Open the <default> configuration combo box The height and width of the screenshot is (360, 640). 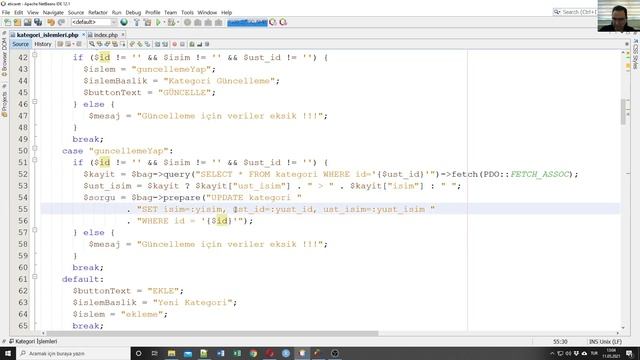pos(94,22)
